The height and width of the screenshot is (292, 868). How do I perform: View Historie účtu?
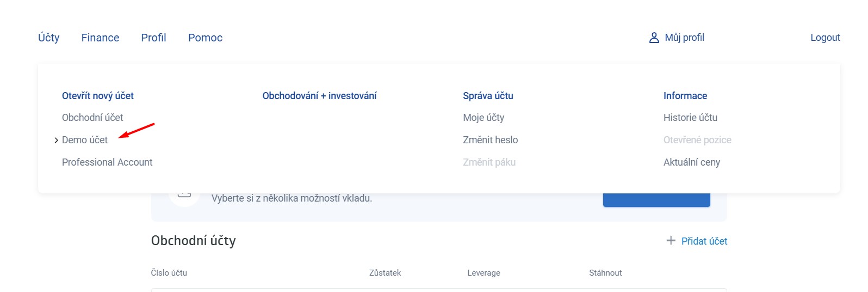690,118
